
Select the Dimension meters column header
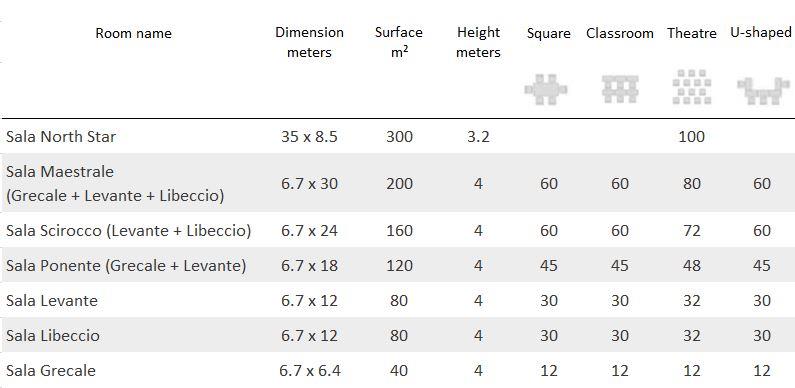pos(309,42)
